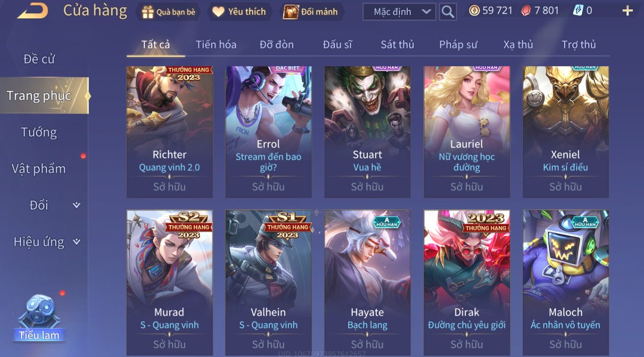Open Stuart Vua hề skin card
The image size is (644, 357).
[367, 132]
